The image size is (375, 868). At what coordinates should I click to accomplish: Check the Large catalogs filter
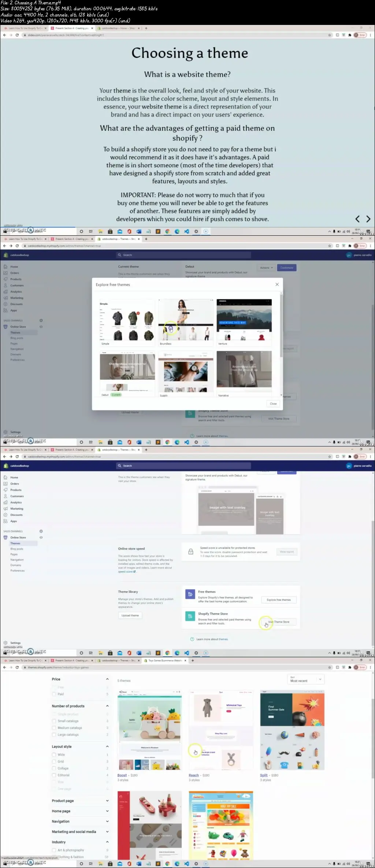[54, 735]
